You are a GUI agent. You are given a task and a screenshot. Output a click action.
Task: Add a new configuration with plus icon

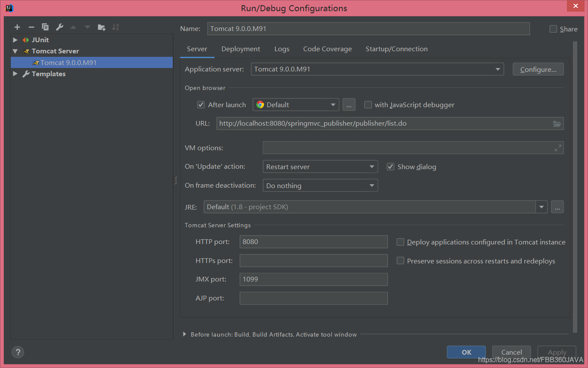pos(17,27)
